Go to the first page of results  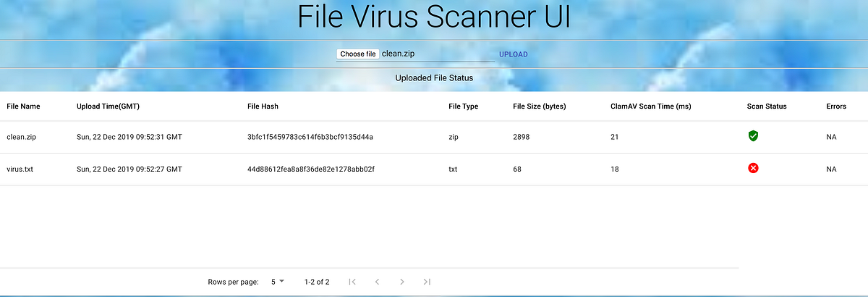point(352,282)
